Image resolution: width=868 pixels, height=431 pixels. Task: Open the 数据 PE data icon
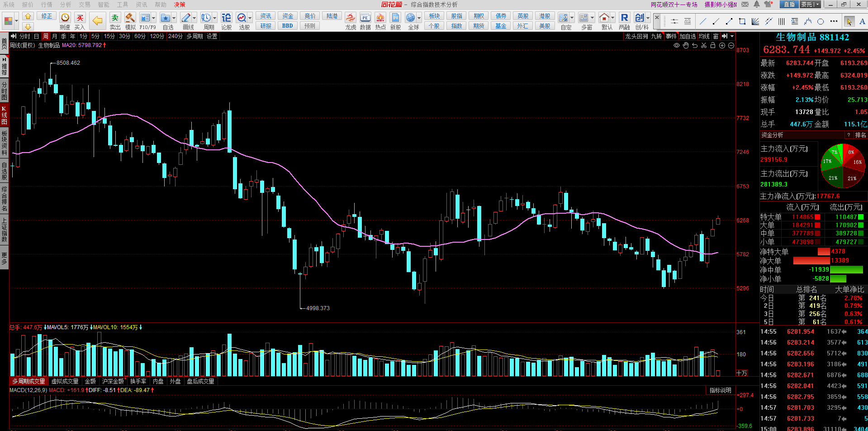pos(365,18)
